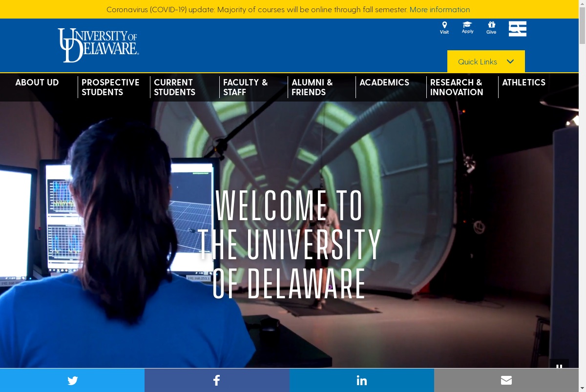Open the Research & Innovation menu

pyautogui.click(x=457, y=87)
